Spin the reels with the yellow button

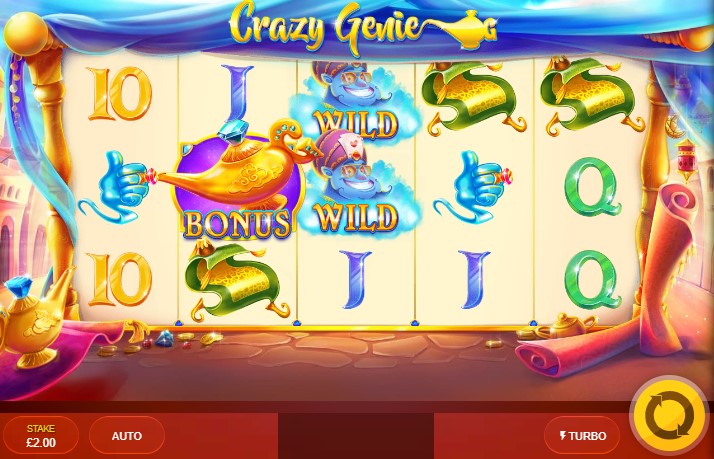tap(669, 415)
